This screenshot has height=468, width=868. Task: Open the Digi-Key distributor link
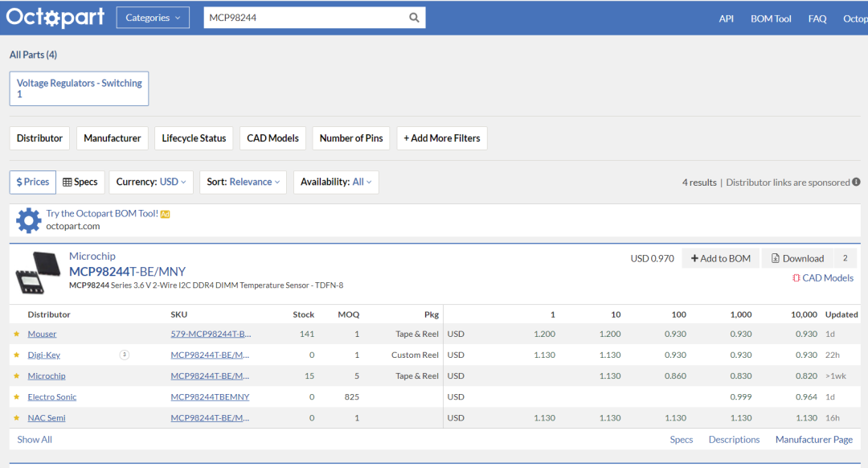pos(43,355)
